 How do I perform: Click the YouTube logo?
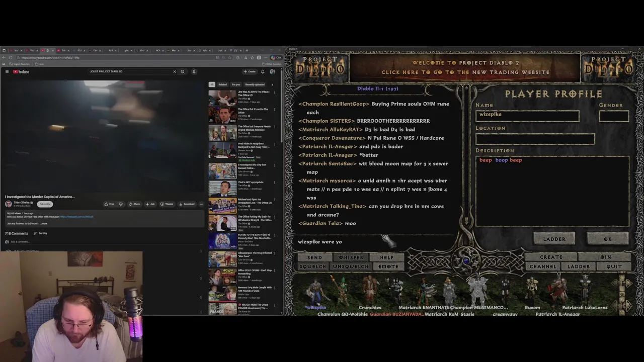[x=21, y=71]
